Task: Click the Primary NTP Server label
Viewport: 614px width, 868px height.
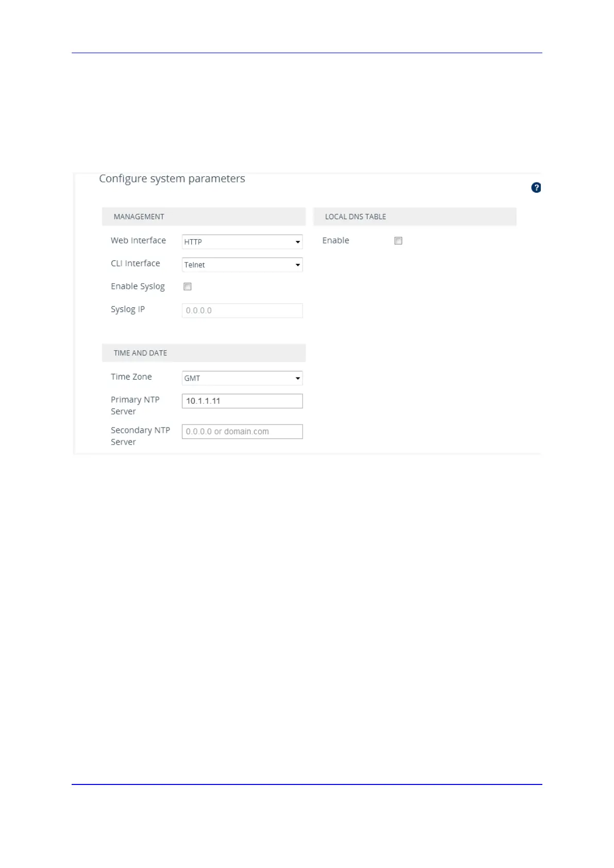Action: 135,405
